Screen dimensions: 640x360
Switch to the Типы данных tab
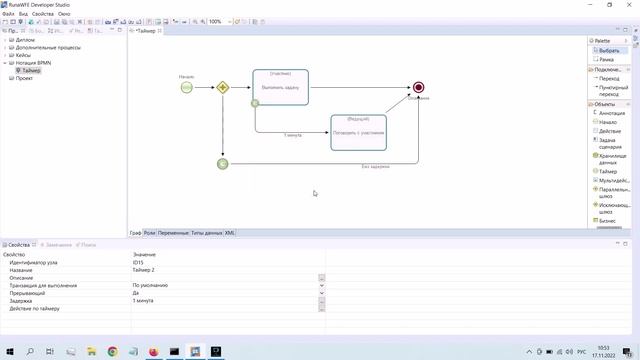(x=207, y=233)
